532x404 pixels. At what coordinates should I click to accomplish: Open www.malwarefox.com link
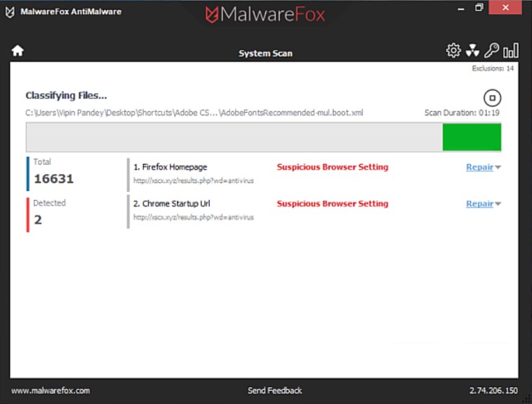click(x=51, y=391)
